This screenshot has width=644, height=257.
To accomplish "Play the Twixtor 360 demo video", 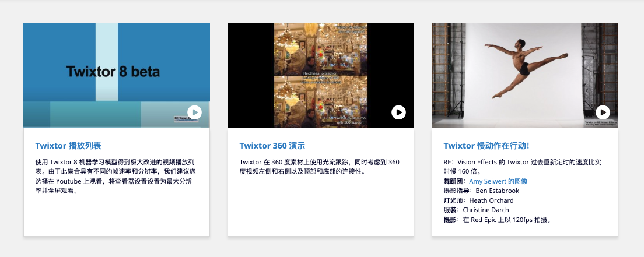I will click(398, 112).
